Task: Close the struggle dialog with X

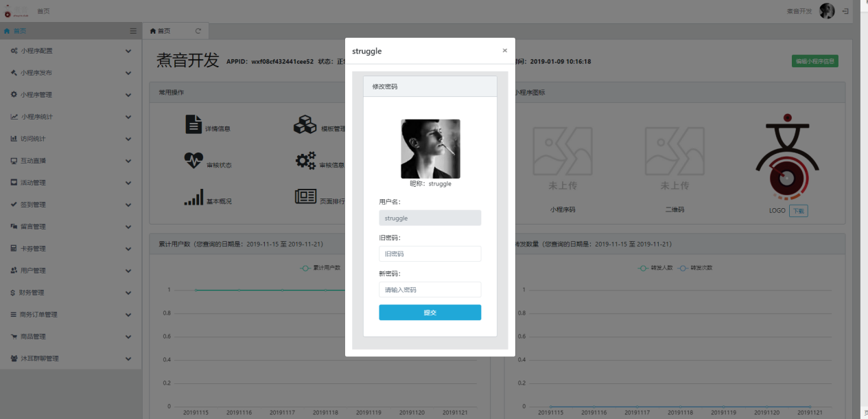Action: tap(505, 51)
